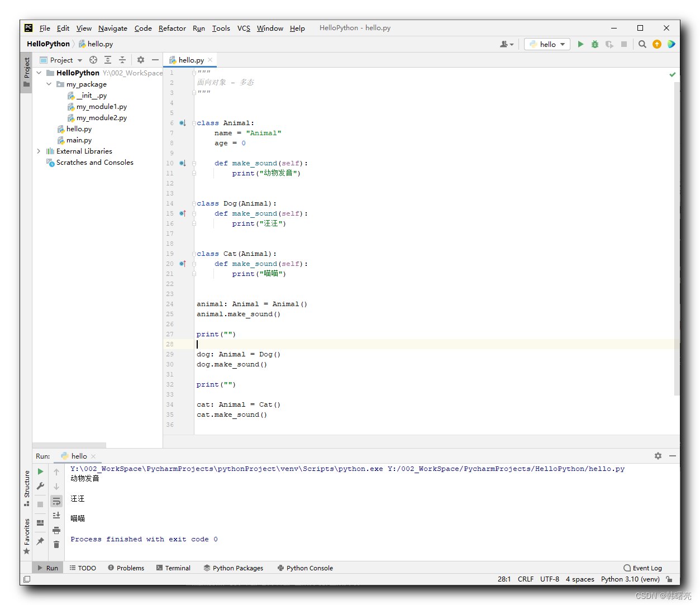Click Collapse All icon in Project panel
The image size is (700, 605).
click(x=122, y=60)
